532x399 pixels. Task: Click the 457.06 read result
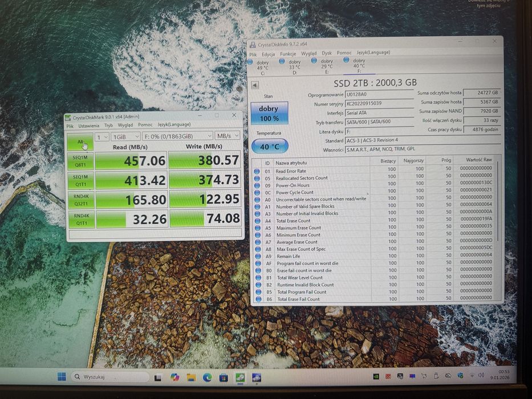[x=131, y=161]
